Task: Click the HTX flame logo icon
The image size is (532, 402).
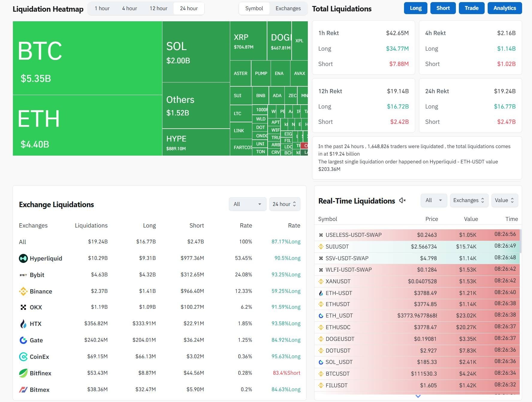Action: point(23,324)
